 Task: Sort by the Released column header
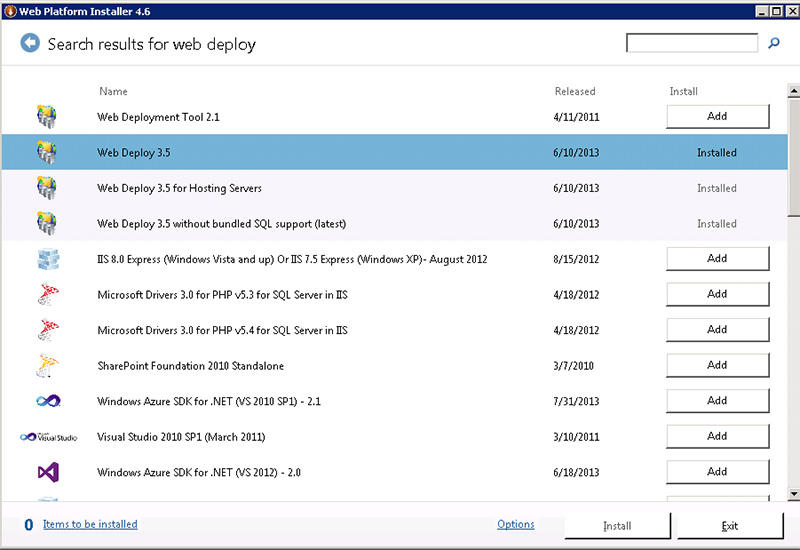(x=575, y=92)
